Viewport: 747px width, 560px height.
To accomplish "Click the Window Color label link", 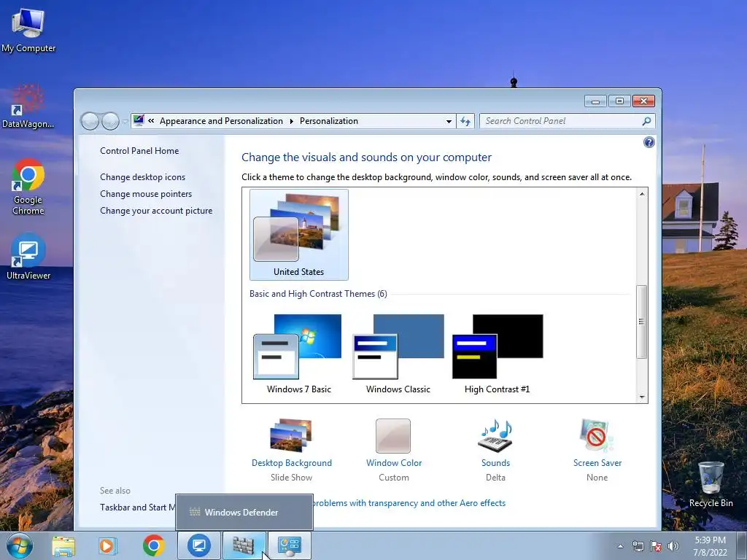I will [394, 463].
